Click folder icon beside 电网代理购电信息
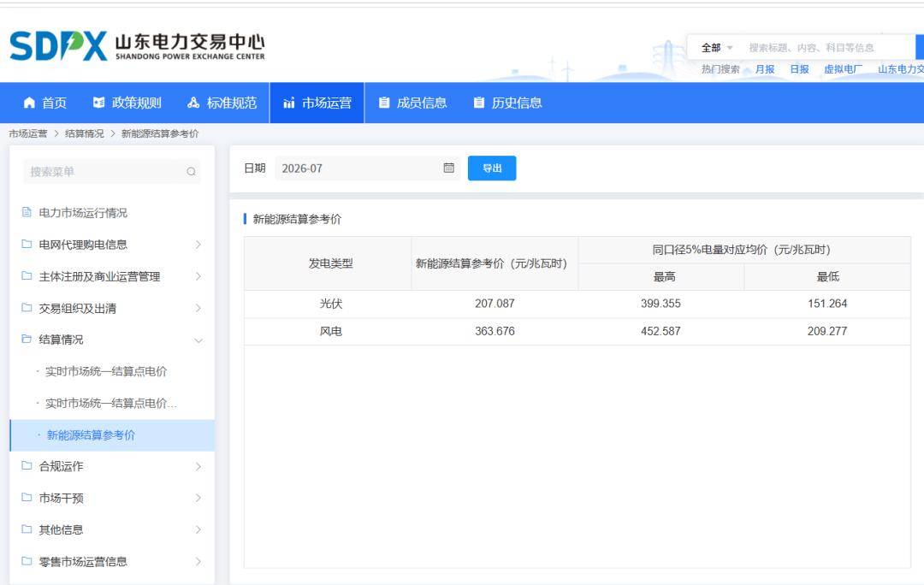 (x=27, y=244)
